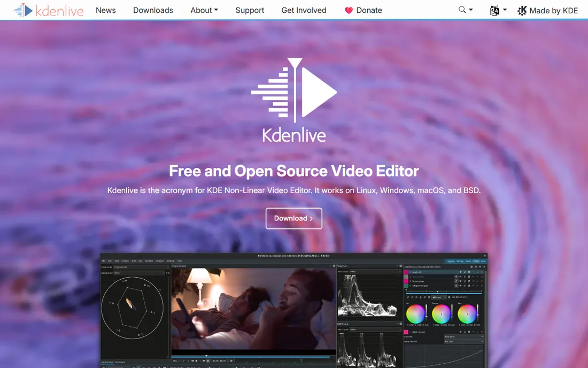This screenshot has height=368, width=588.
Task: Open the search magnifier dropdown
Action: tap(466, 10)
